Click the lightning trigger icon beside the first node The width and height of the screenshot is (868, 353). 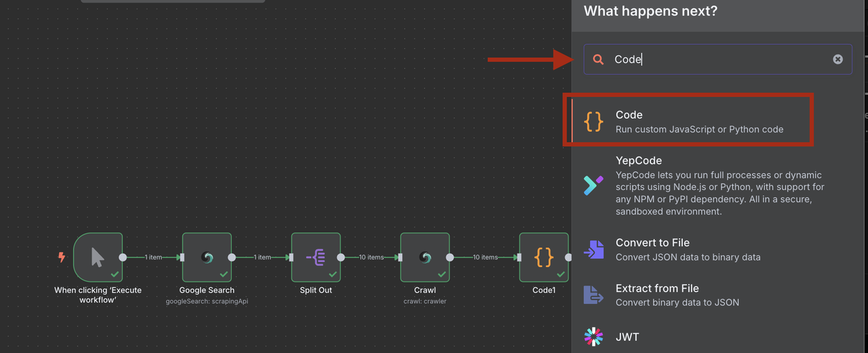coord(62,257)
